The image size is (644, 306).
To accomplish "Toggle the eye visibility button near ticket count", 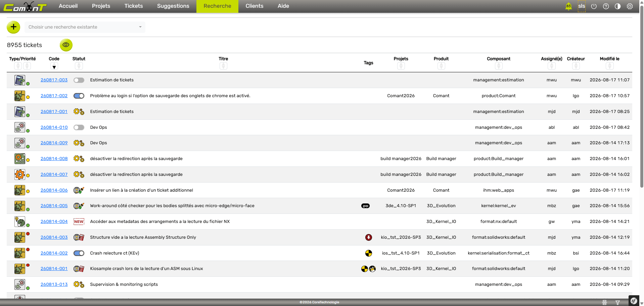I will tap(66, 45).
